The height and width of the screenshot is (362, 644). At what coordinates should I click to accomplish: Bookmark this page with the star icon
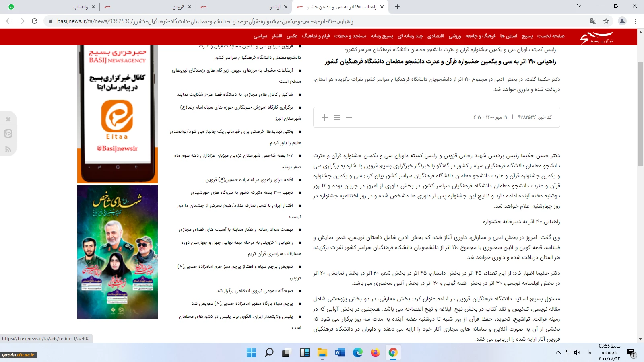coord(606,21)
